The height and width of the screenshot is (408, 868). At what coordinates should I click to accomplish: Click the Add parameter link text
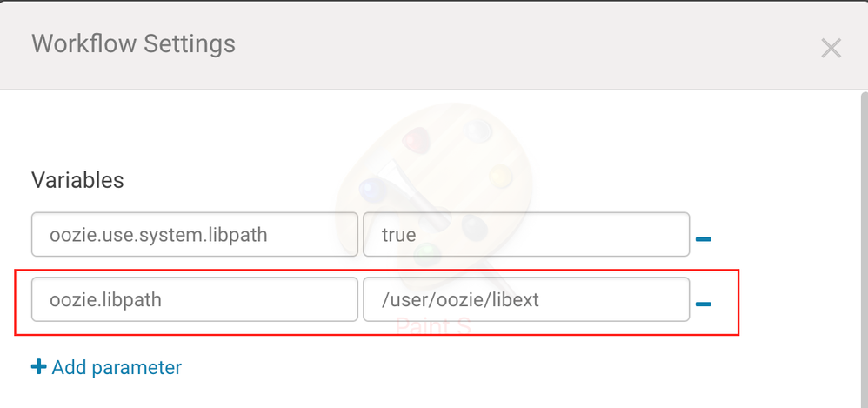pos(117,368)
